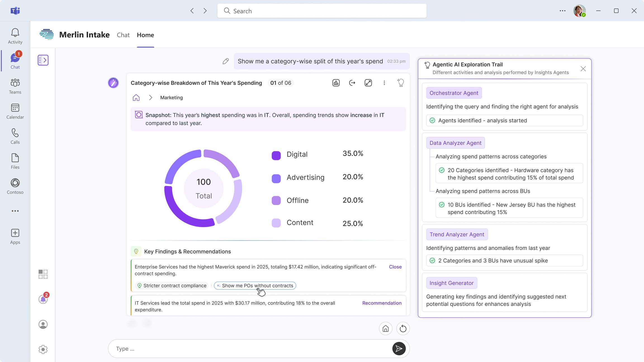Open the notifications bell with badge 2
The width and height of the screenshot is (644, 362).
coord(43,299)
